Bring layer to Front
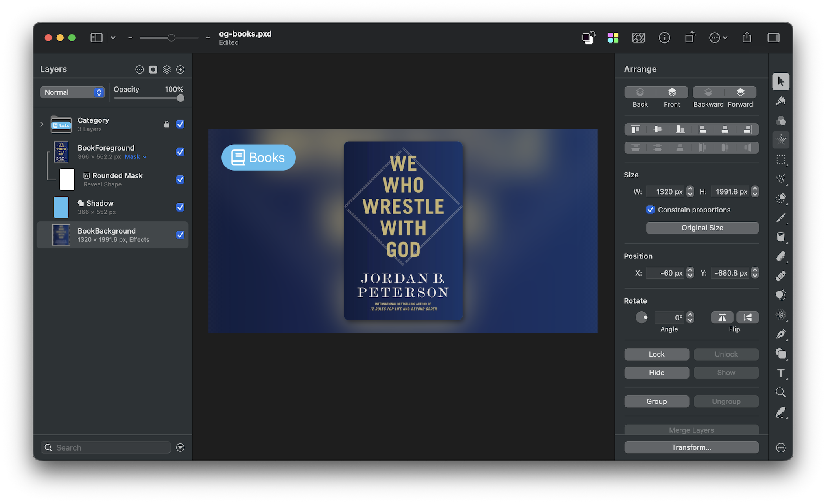 pos(672,92)
